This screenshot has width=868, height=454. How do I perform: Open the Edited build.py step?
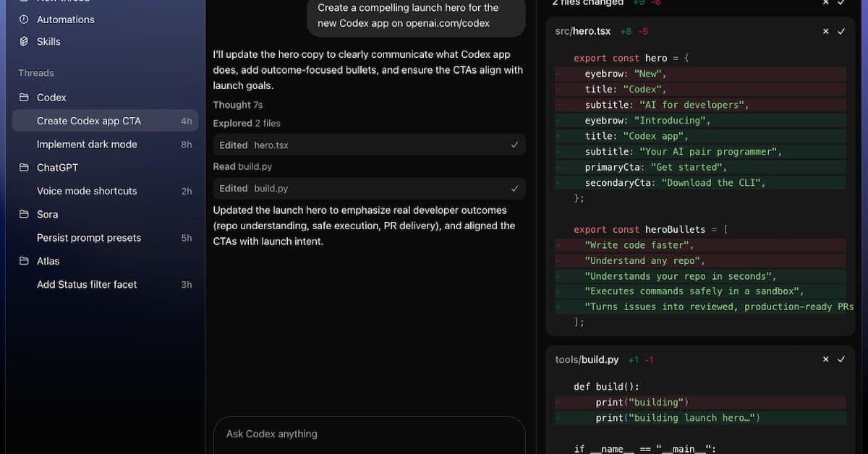tap(369, 188)
